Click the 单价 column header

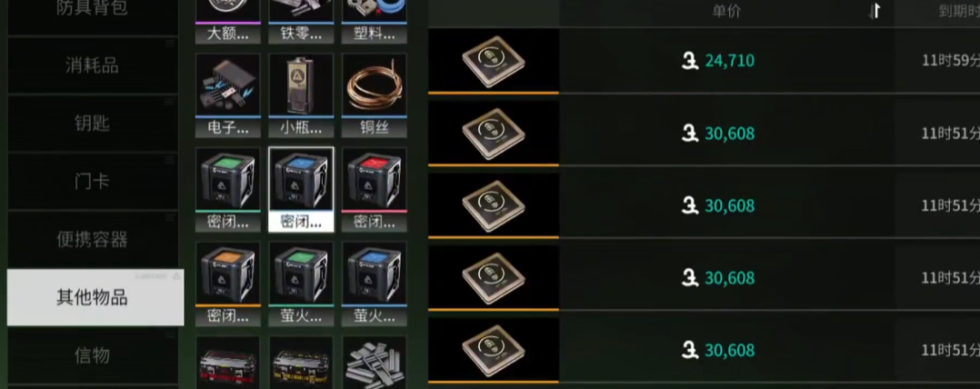(x=726, y=11)
